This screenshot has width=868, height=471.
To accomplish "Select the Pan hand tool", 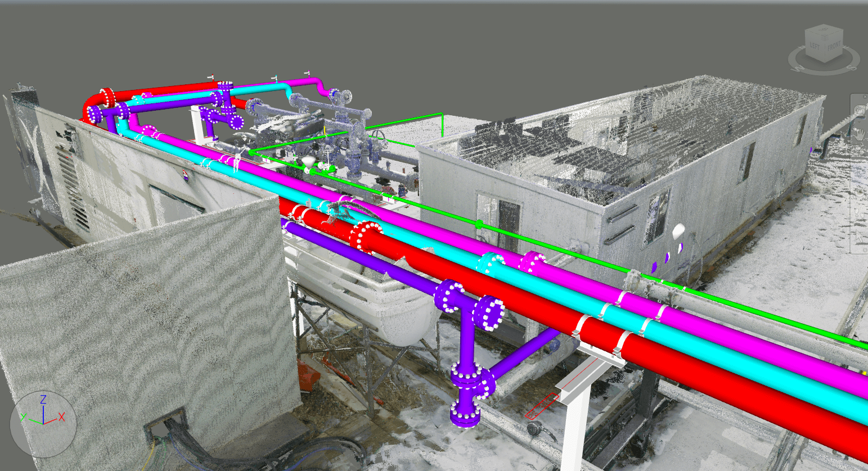I will pos(860,134).
